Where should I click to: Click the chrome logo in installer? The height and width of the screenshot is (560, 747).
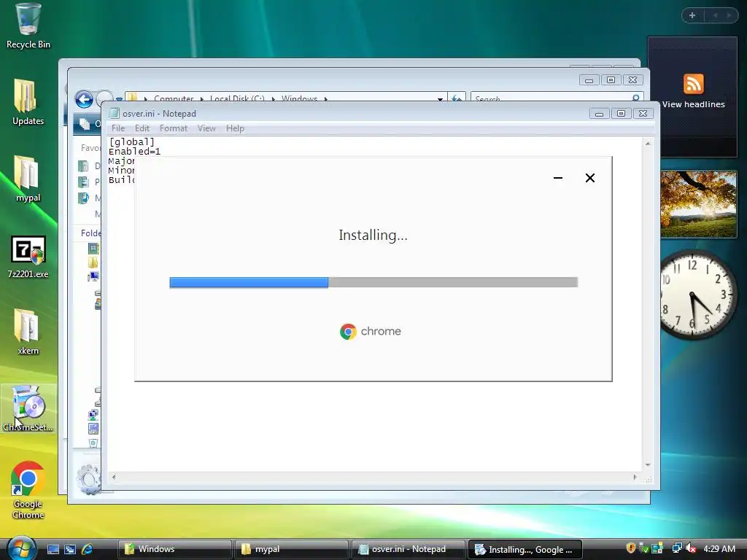pos(370,332)
